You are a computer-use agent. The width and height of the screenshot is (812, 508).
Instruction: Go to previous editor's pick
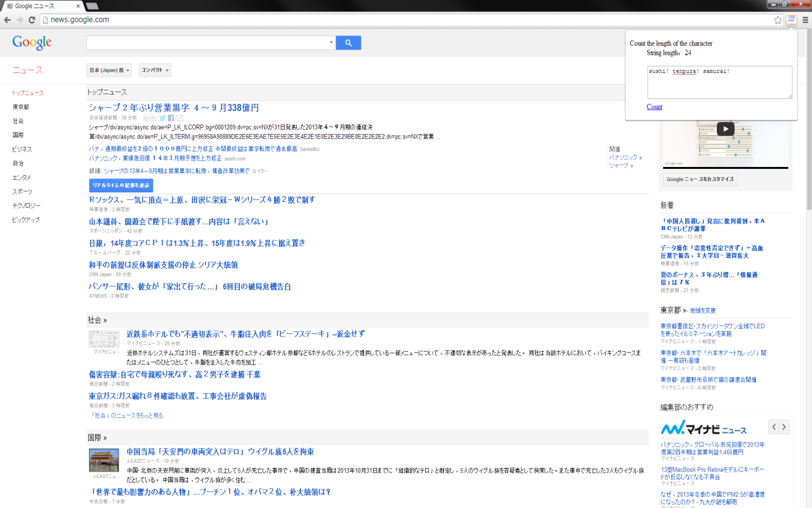[774, 427]
